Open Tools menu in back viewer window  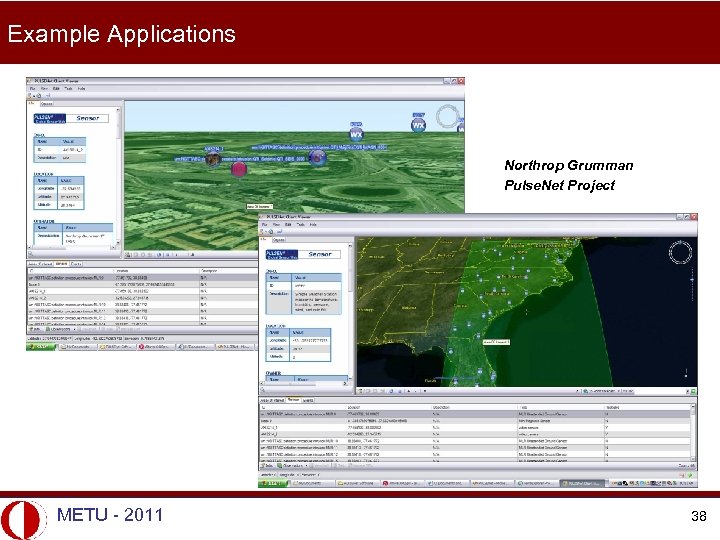click(68, 89)
